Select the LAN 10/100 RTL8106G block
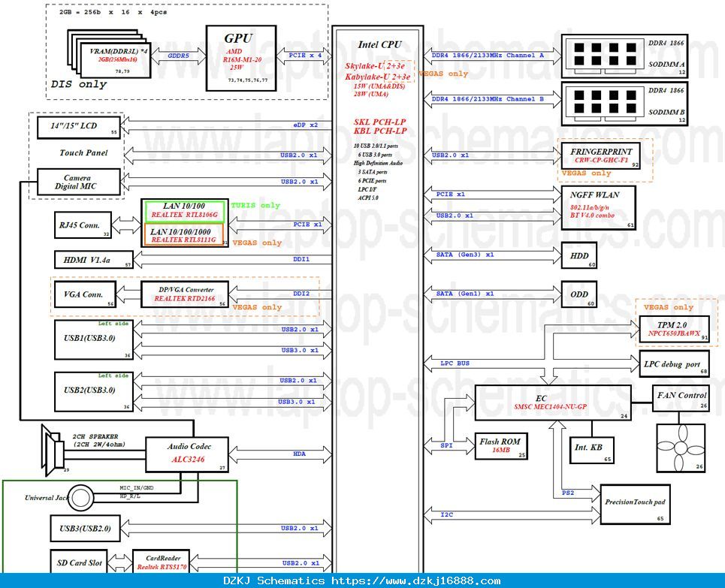 [185, 211]
